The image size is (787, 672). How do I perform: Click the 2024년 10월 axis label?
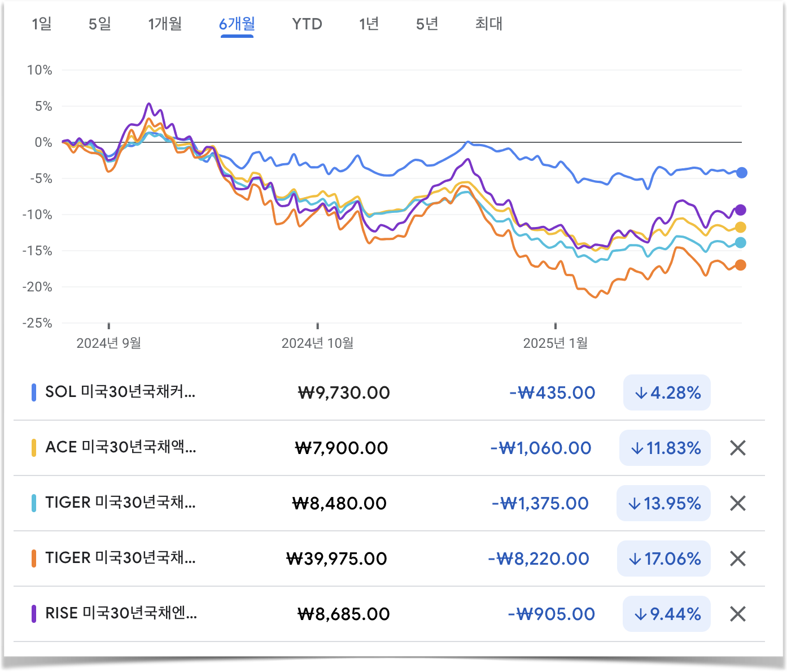coord(318,343)
